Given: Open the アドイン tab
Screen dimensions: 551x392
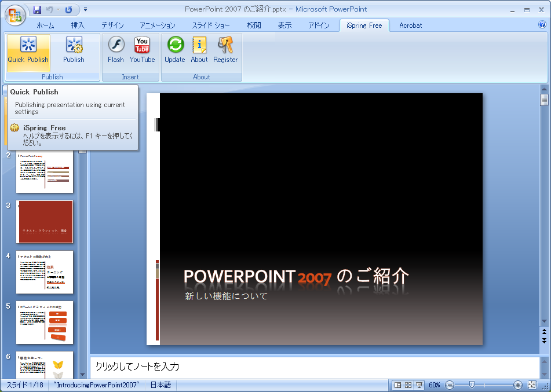Looking at the screenshot, I should coord(319,25).
